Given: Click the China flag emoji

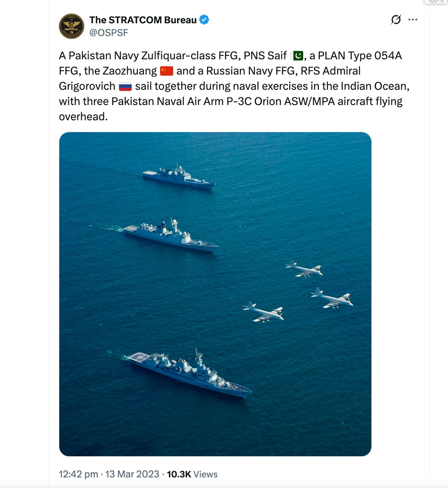Looking at the screenshot, I should 166,71.
